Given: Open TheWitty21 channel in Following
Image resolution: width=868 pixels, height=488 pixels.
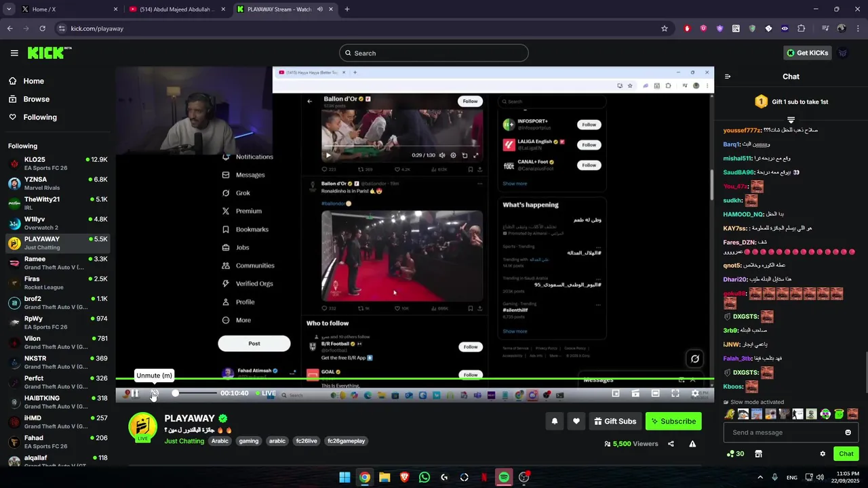Looking at the screenshot, I should 58,203.
